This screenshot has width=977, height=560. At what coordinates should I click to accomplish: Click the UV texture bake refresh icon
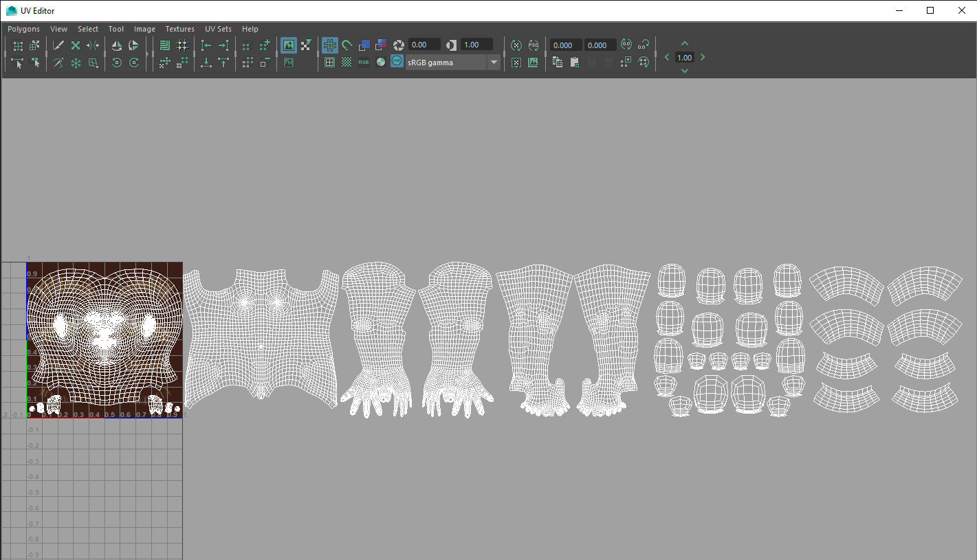(516, 45)
